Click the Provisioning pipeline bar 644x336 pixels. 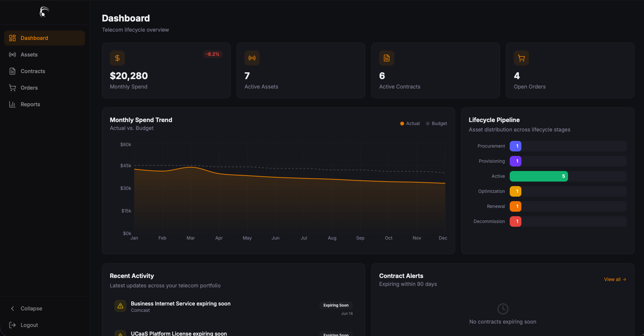[515, 161]
